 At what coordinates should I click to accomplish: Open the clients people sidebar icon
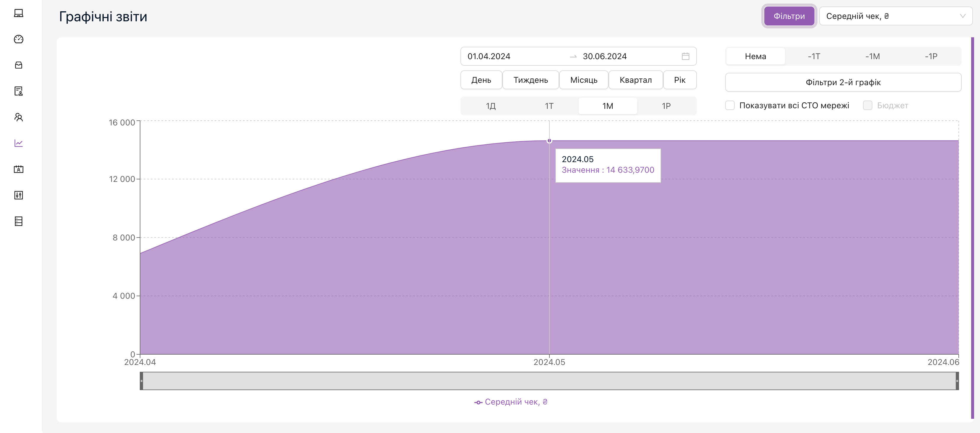point(18,117)
